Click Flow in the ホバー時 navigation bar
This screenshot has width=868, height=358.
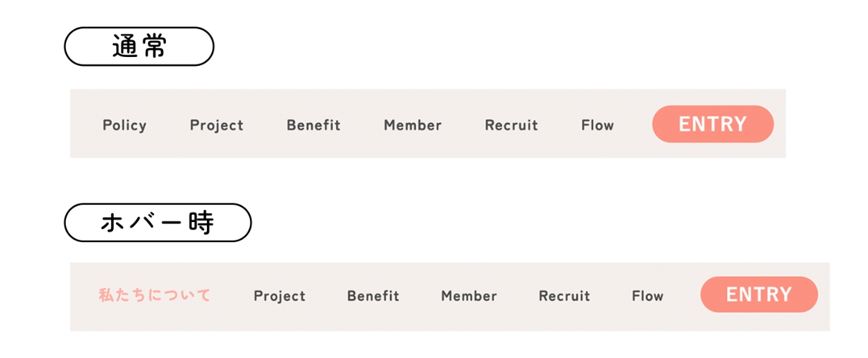[647, 296]
